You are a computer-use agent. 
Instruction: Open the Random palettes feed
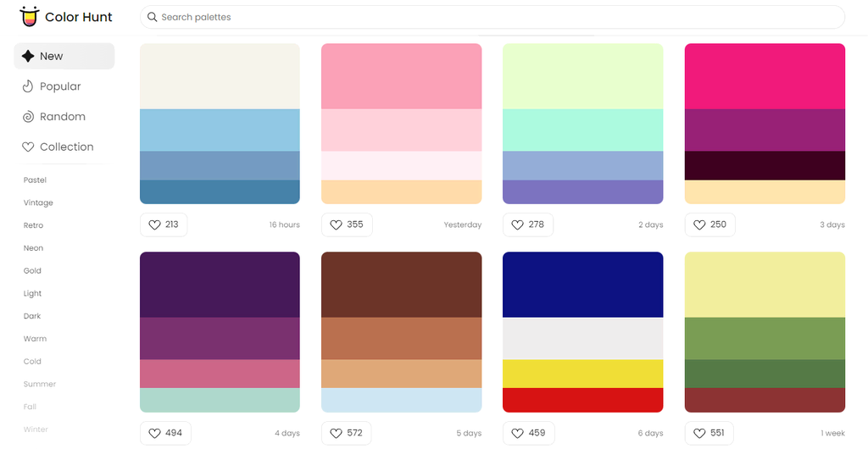point(64,117)
